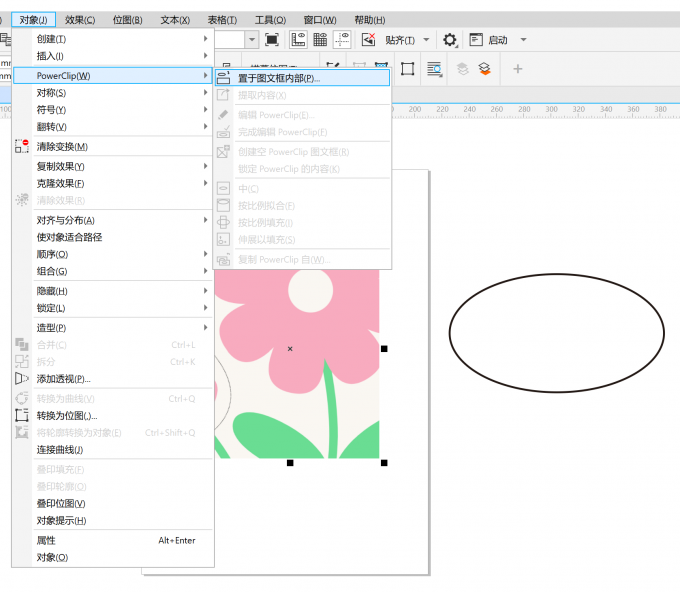Choose 对象(O) at menu bottom

113,558
